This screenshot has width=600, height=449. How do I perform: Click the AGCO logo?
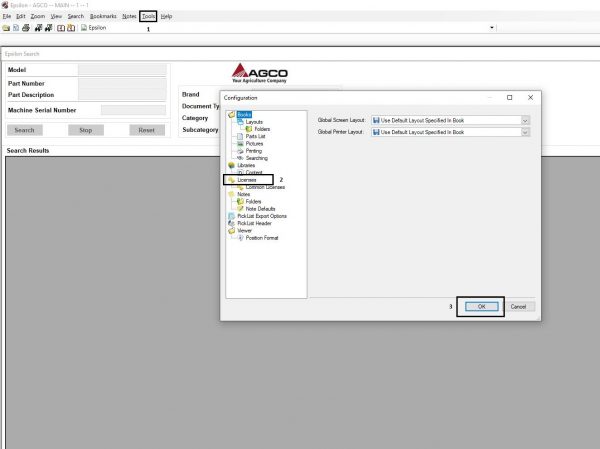click(x=260, y=73)
